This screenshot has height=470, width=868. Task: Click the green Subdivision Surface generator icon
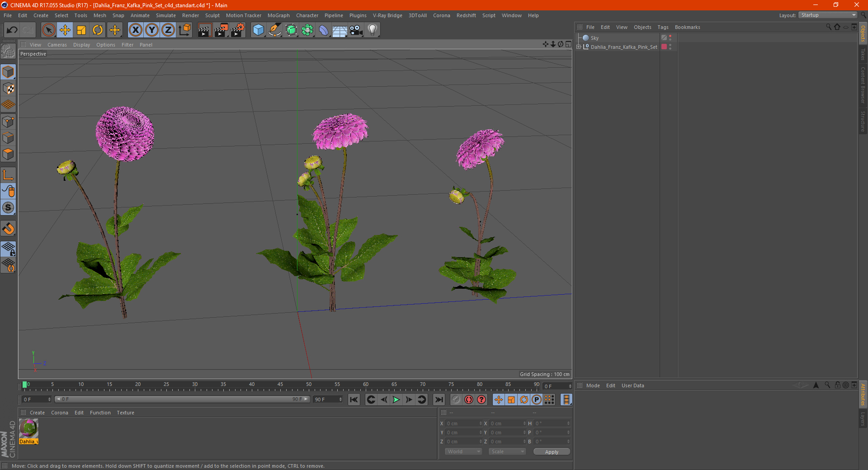click(x=291, y=30)
